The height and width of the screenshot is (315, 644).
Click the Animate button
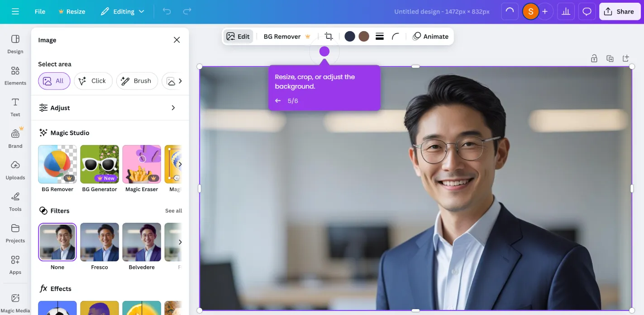(430, 37)
